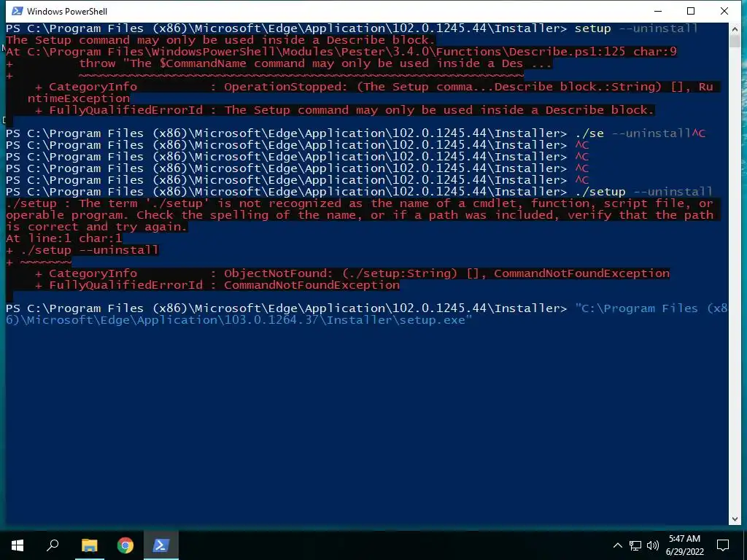Close the Windows PowerShell window
Viewport: 747px width, 560px height.
tap(724, 11)
